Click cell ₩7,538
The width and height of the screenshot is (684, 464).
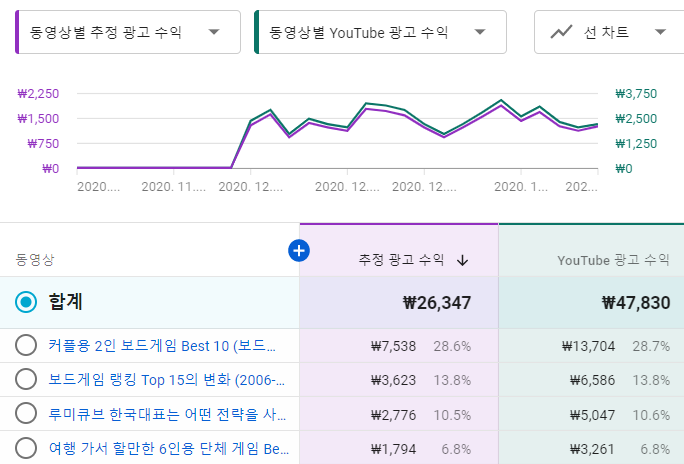click(x=393, y=346)
